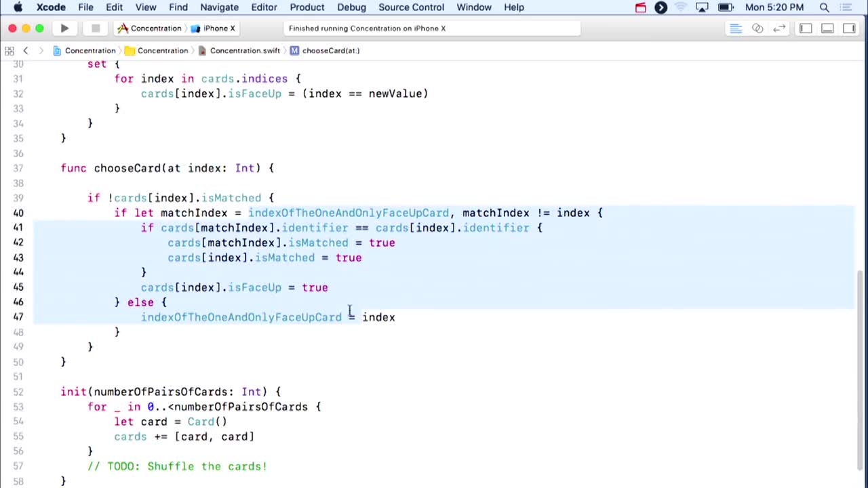Toggle the Debug area visibility
This screenshot has width=868, height=488.
(x=827, y=28)
